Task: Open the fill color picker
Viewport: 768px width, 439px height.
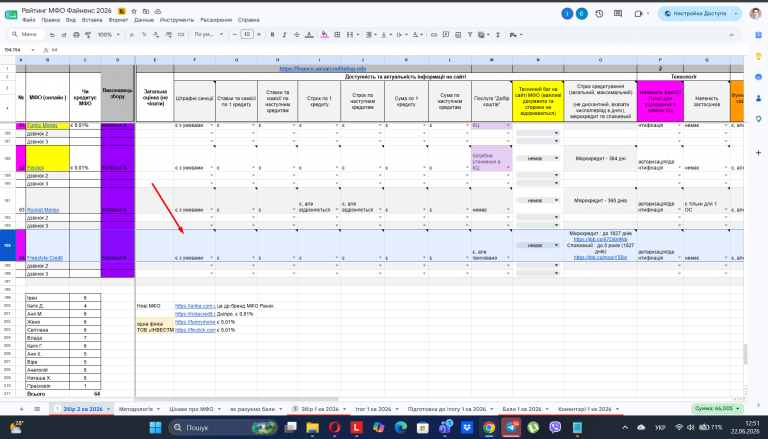Action: coord(324,35)
